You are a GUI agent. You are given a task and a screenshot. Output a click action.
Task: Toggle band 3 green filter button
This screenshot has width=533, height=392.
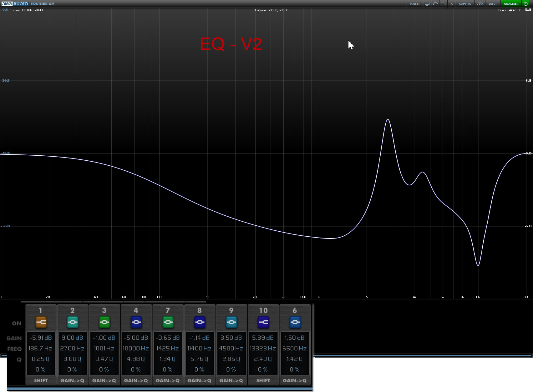pyautogui.click(x=104, y=322)
